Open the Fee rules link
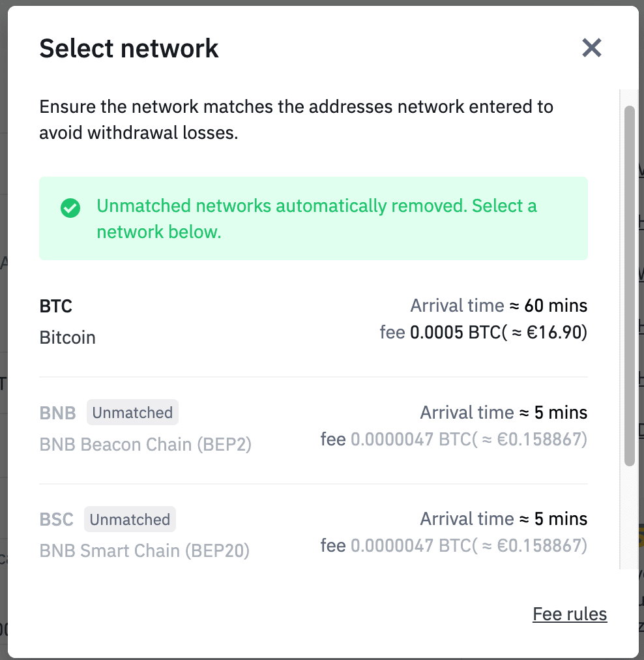644x660 pixels. 570,614
